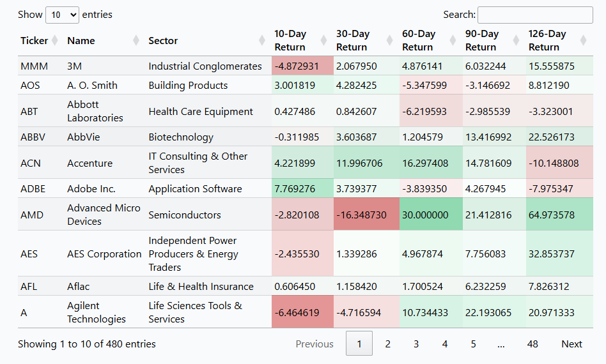Screen dimensions: 606x364
Task: Jump to last page 48
Action: [x=532, y=344]
